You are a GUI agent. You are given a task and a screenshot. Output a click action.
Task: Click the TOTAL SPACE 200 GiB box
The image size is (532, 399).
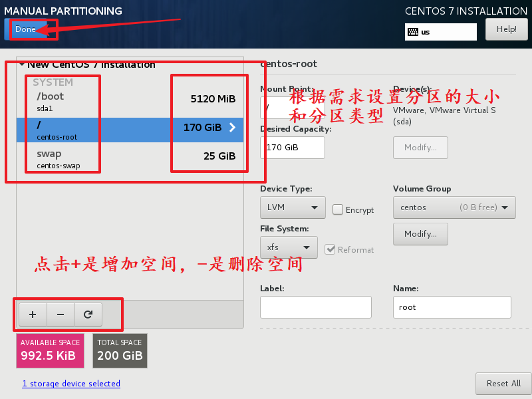[120, 351]
